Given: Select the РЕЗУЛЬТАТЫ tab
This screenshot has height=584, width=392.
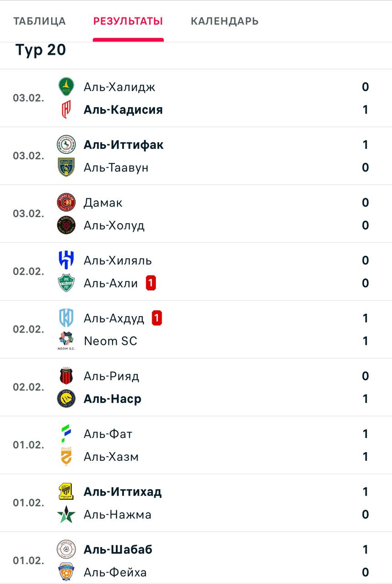Looking at the screenshot, I should tap(128, 21).
